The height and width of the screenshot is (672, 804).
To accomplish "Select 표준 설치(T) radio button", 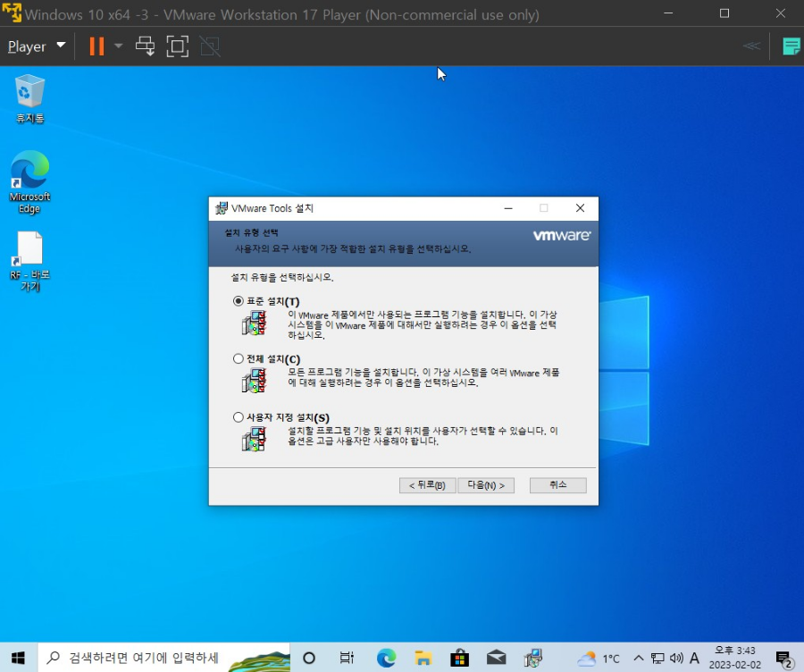I will [x=238, y=301].
